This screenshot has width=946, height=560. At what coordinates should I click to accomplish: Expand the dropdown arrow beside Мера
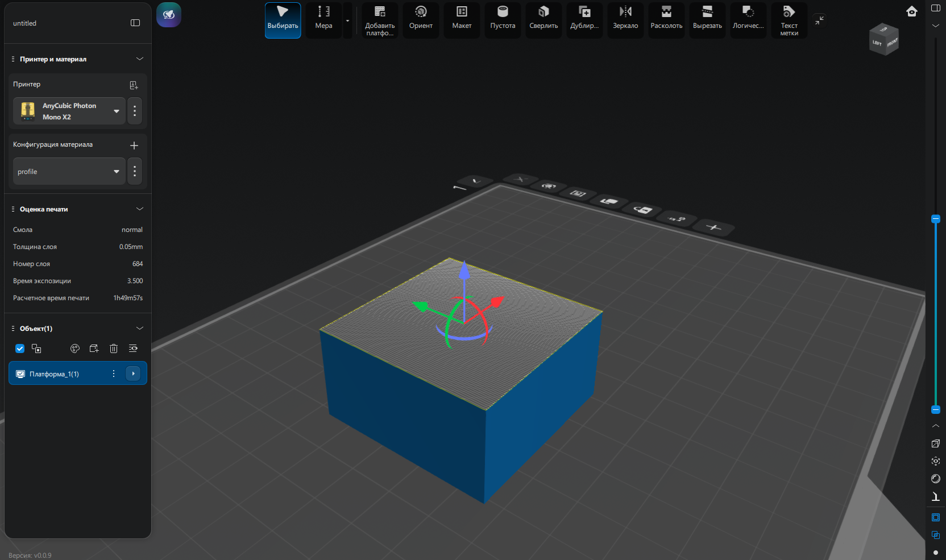pyautogui.click(x=347, y=20)
